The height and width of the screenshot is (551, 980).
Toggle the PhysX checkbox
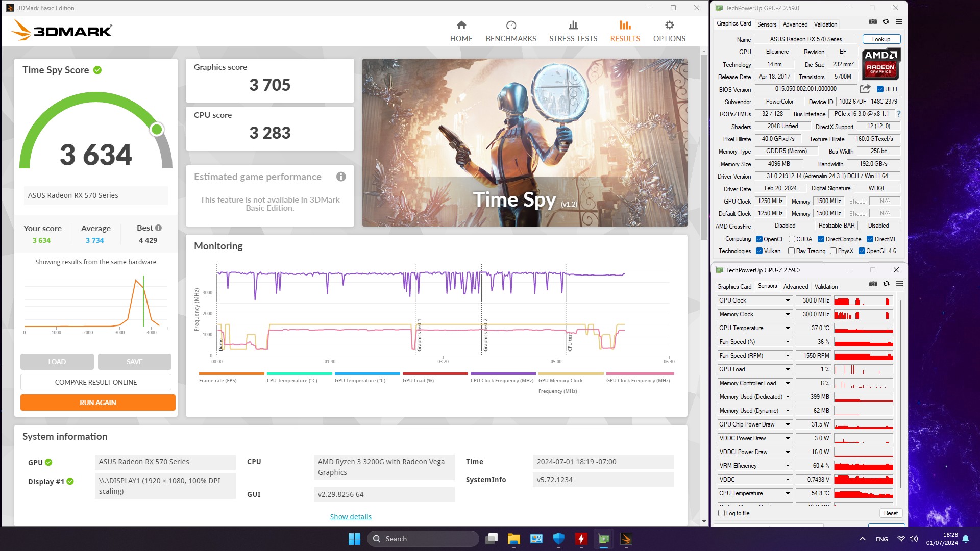833,251
